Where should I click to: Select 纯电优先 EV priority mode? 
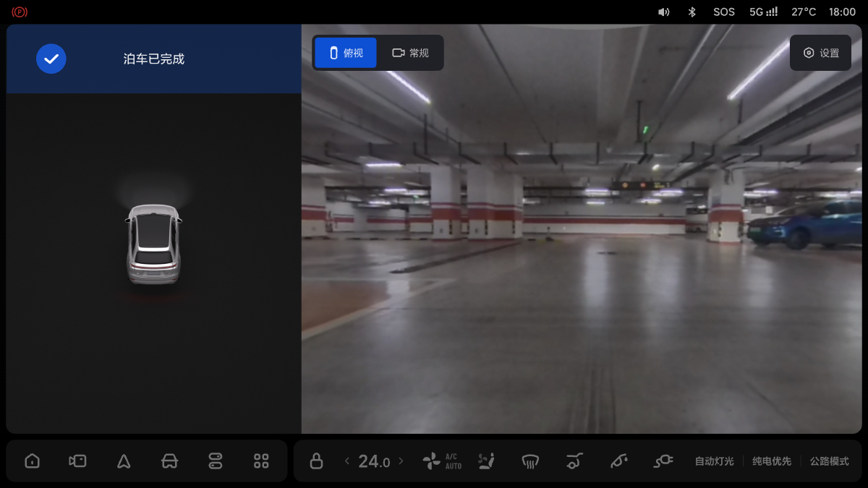(772, 461)
